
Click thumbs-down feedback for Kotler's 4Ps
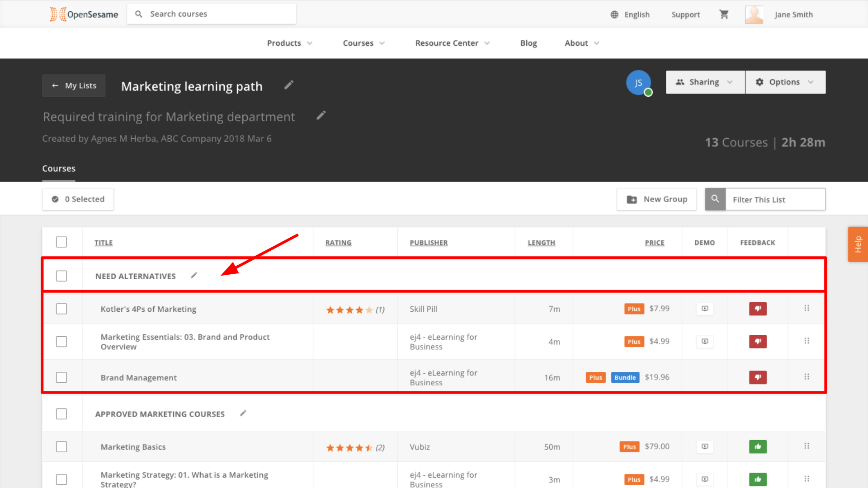pyautogui.click(x=758, y=309)
